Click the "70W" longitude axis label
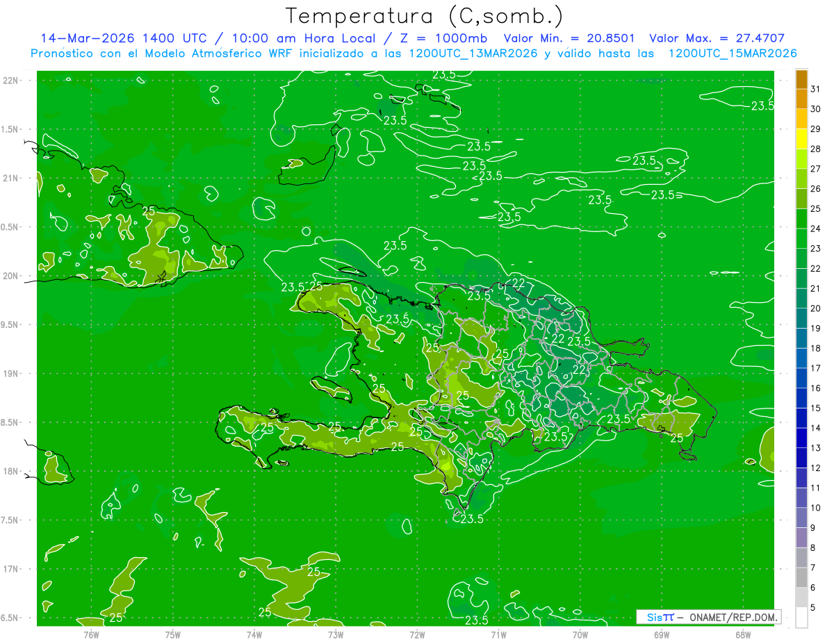Viewport: 834px width, 644px height. (580, 634)
